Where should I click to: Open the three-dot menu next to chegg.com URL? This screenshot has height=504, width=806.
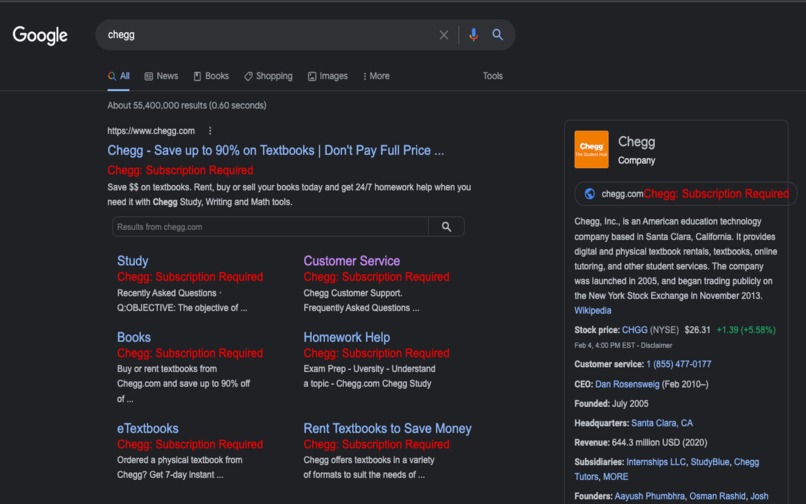(210, 131)
